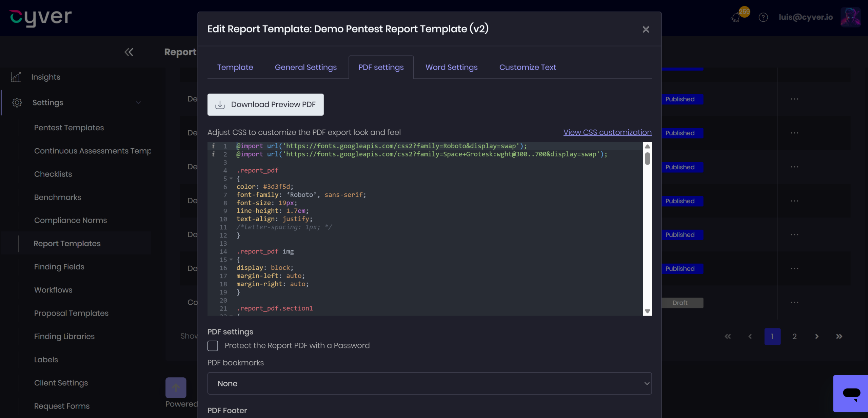Switch to the Word Settings tab
Image resolution: width=868 pixels, height=418 pixels.
coord(452,67)
